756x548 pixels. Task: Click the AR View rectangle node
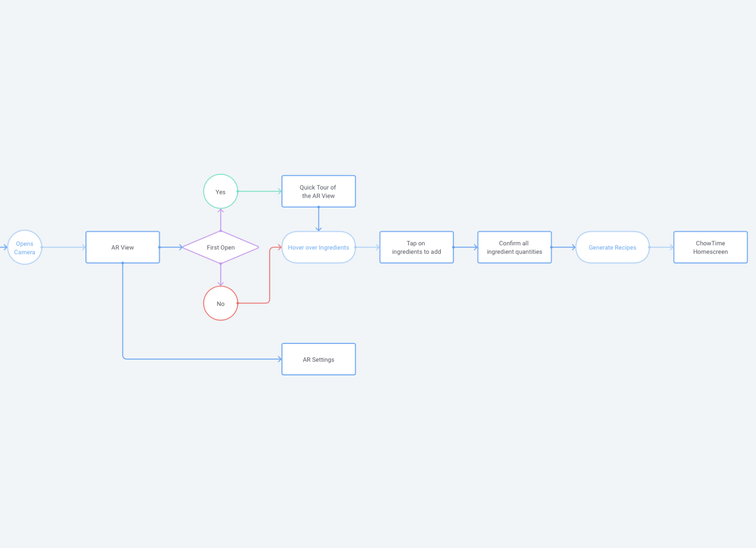(x=122, y=247)
